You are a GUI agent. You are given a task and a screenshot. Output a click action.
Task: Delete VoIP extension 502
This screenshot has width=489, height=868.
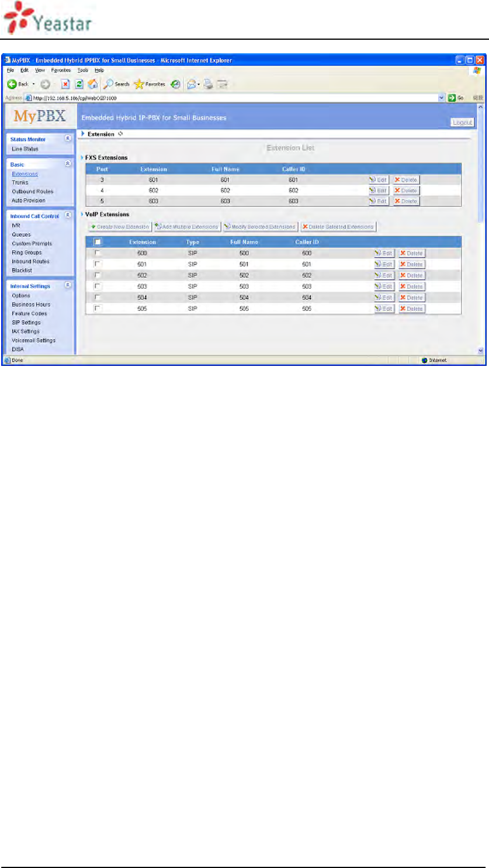coord(412,275)
